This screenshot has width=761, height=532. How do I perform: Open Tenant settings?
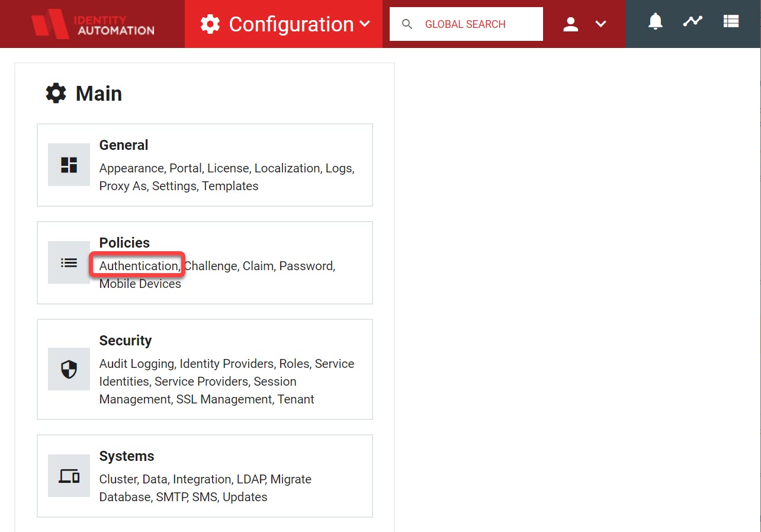pos(296,399)
